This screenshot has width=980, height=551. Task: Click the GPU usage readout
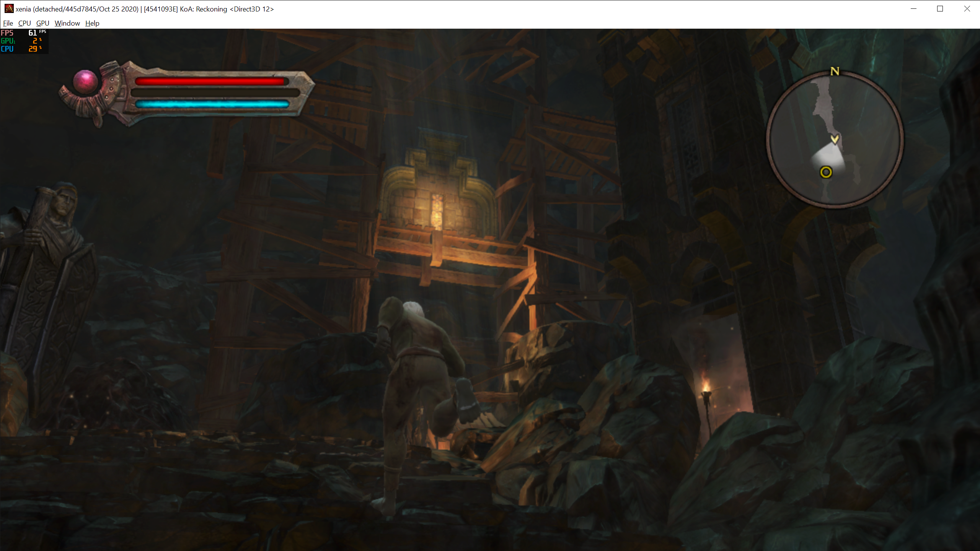point(21,41)
